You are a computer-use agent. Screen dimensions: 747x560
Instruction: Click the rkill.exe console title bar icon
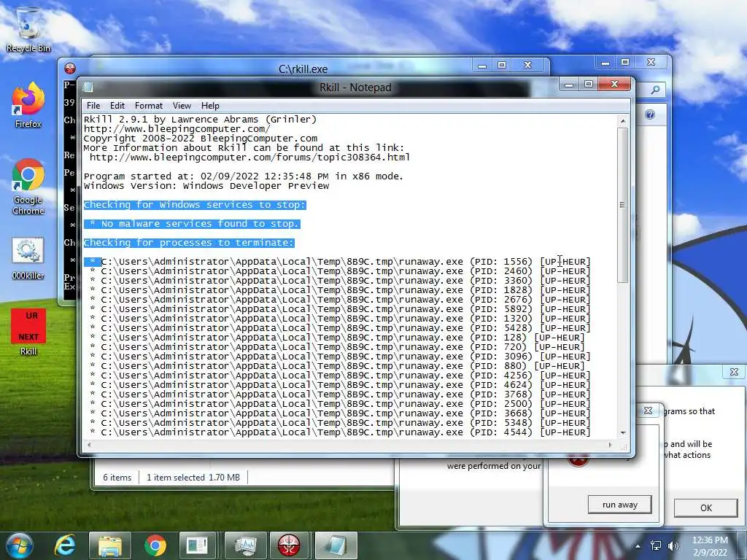click(x=70, y=68)
